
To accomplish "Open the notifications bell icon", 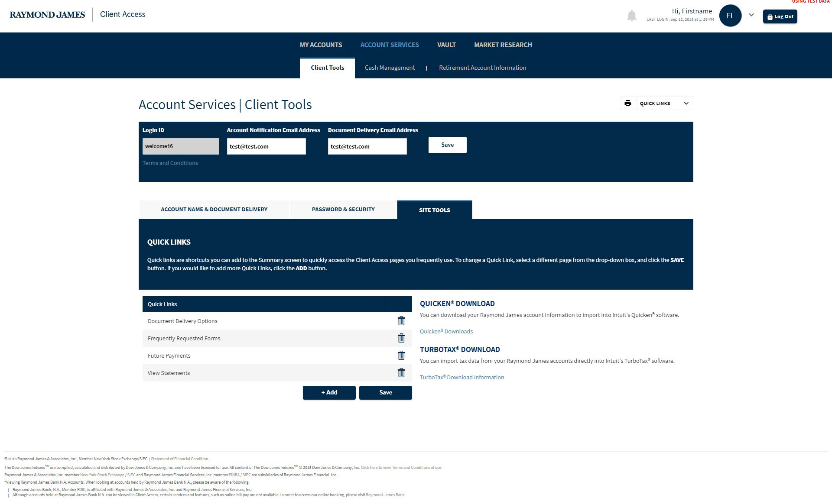I will (632, 16).
